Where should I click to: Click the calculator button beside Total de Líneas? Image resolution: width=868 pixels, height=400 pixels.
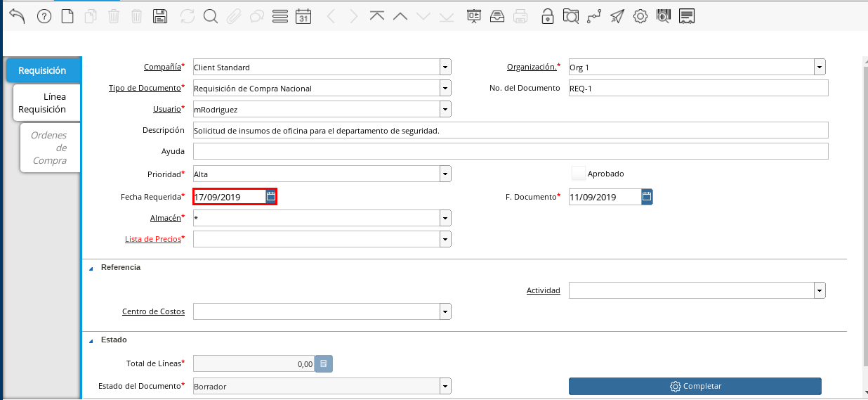point(324,363)
